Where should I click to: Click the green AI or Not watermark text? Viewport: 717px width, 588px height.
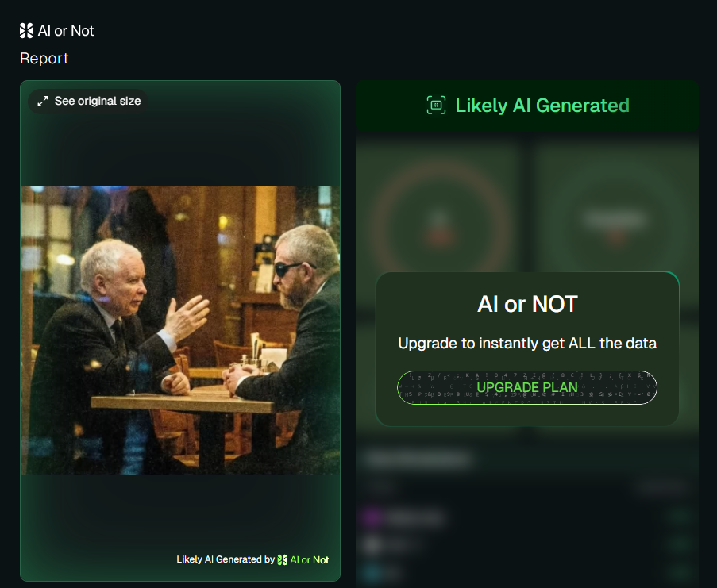pos(310,559)
